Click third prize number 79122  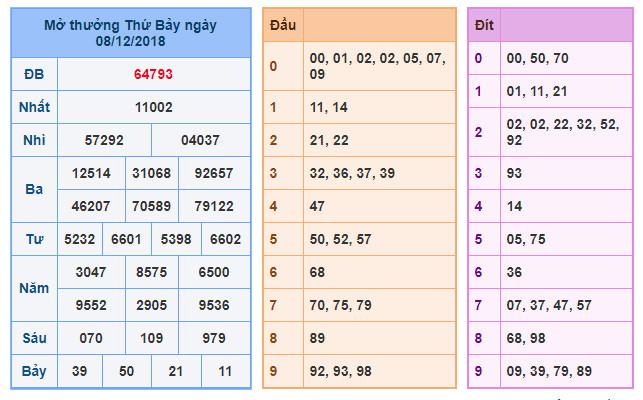click(x=212, y=206)
